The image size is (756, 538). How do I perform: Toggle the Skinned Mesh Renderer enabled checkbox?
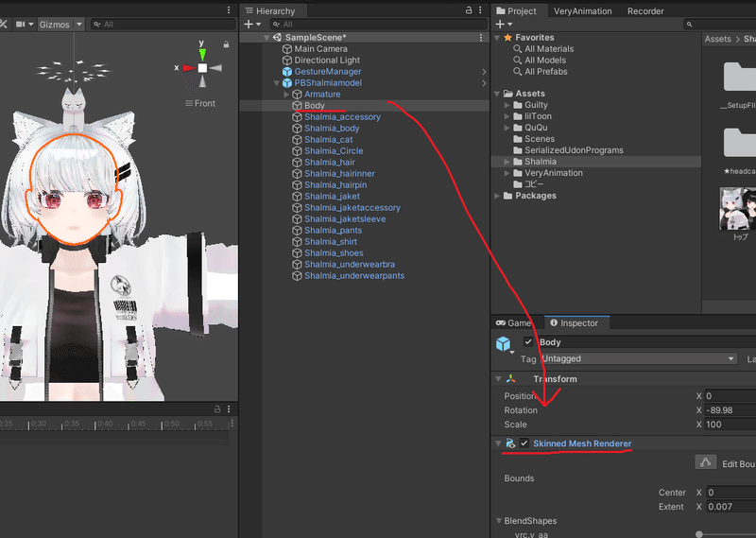524,443
